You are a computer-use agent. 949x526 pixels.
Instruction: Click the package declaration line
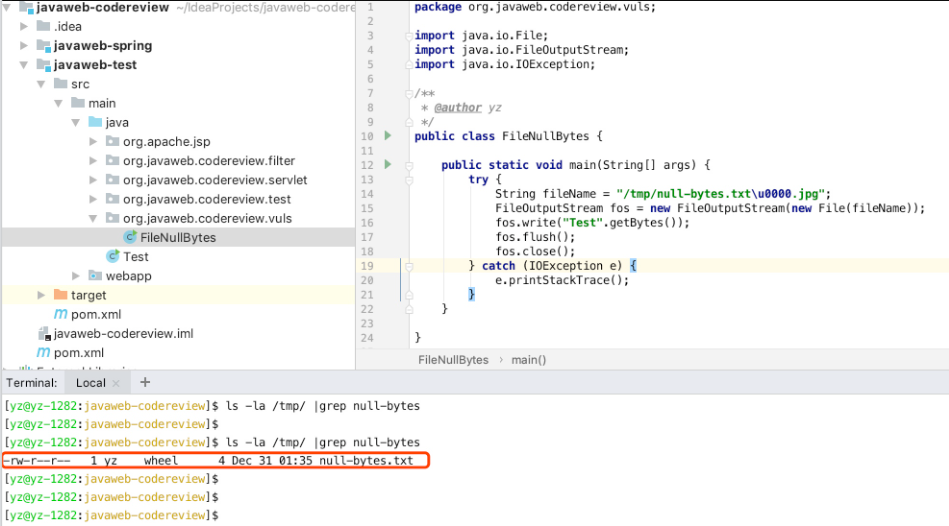[534, 7]
